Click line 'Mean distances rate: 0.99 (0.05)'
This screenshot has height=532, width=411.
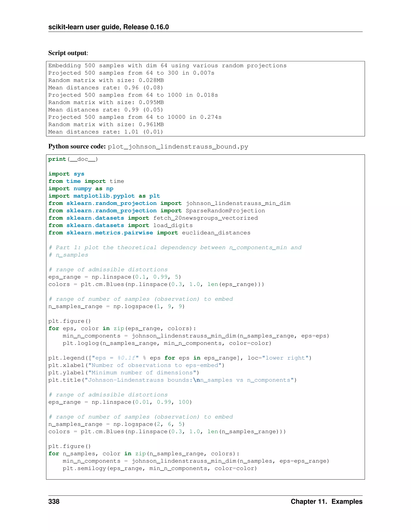click(x=106, y=110)
